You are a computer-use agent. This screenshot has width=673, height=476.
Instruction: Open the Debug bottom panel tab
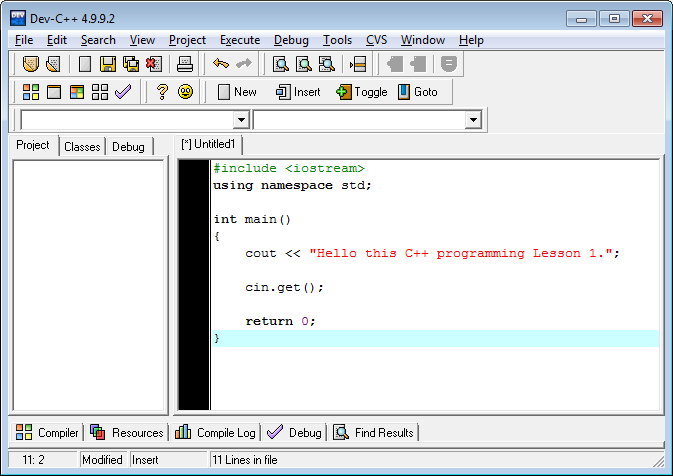point(294,433)
